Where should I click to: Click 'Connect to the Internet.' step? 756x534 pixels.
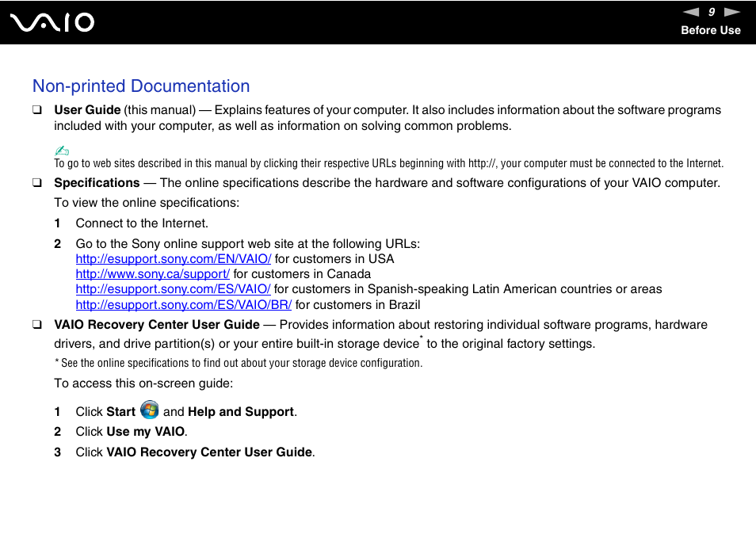142,223
